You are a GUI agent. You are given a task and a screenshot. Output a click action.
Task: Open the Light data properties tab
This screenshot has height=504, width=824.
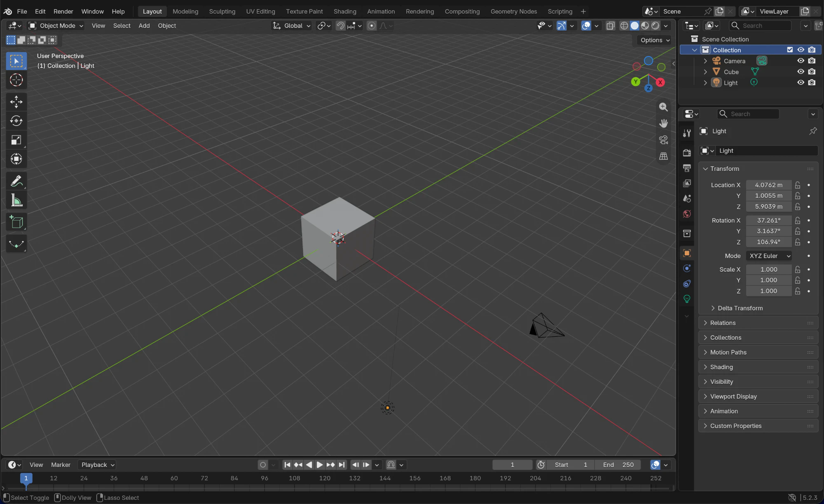tap(687, 299)
